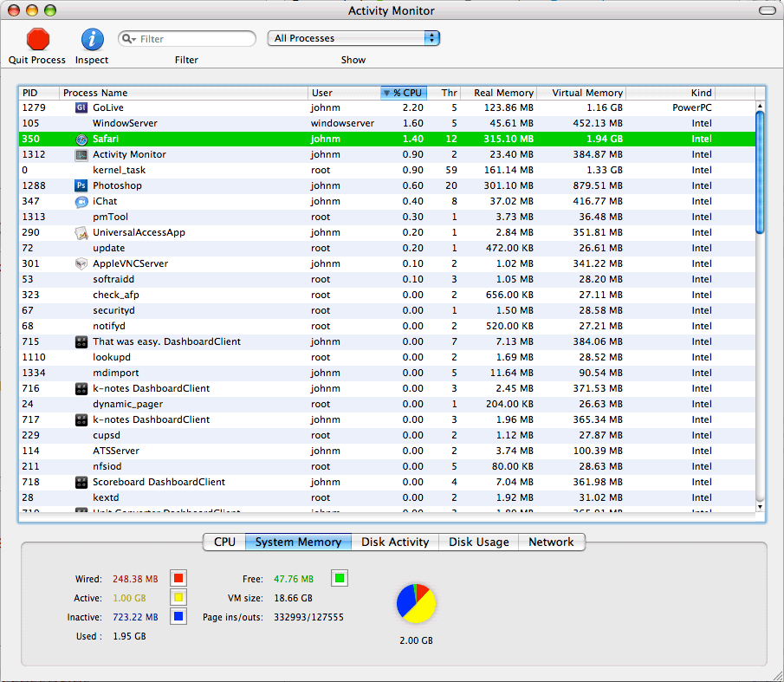Switch to the CPU tab
This screenshot has height=682, width=784.
click(224, 542)
